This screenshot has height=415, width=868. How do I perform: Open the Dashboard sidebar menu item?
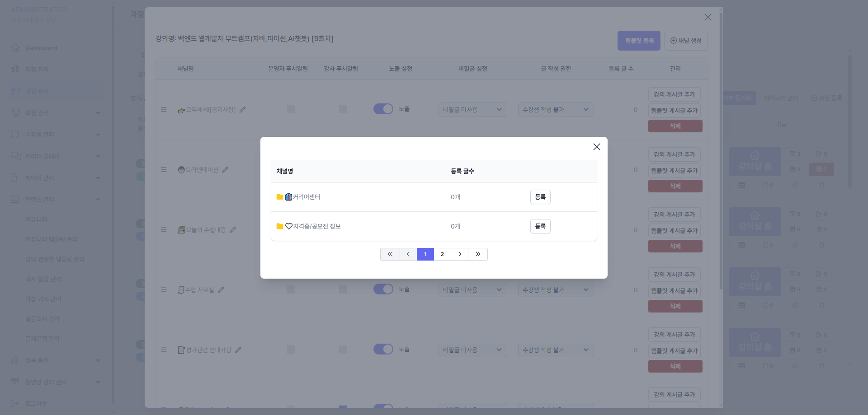(x=41, y=48)
